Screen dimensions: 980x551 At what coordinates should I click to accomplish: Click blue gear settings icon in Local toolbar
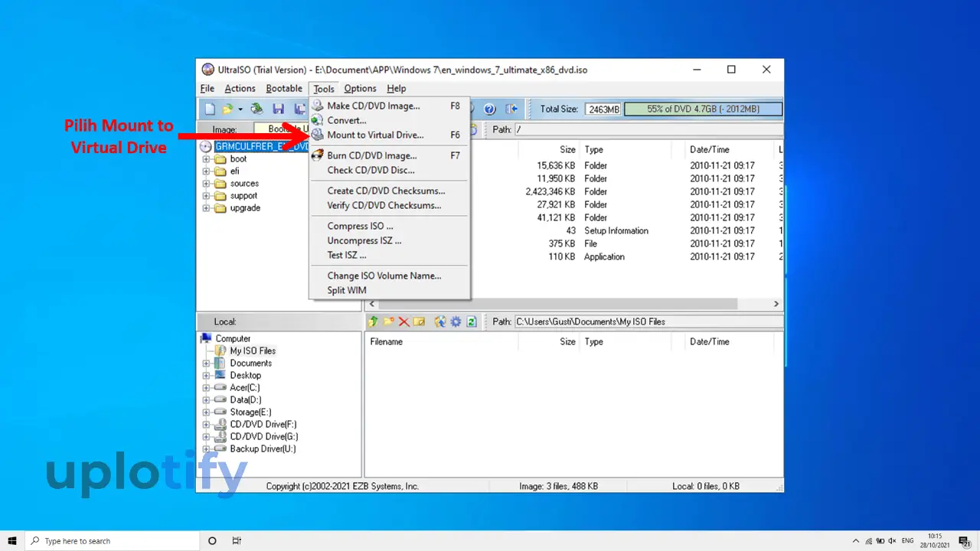pos(456,321)
